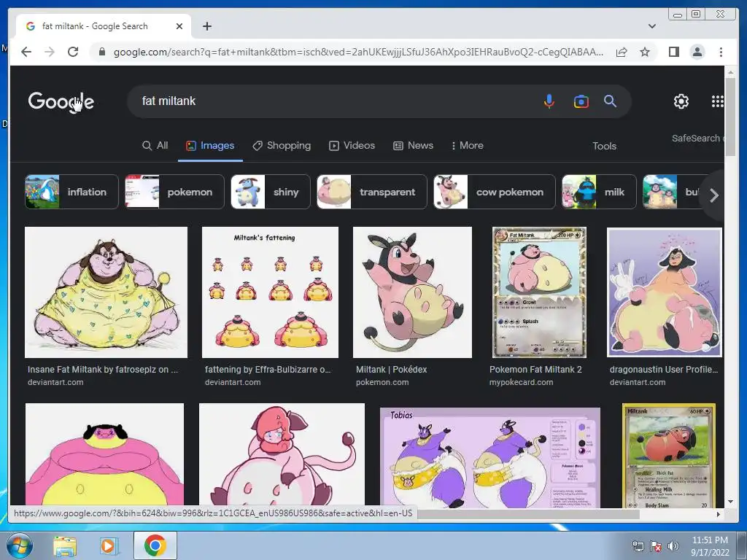
Task: Click the Miltank | Pokédex caption link
Action: (392, 370)
